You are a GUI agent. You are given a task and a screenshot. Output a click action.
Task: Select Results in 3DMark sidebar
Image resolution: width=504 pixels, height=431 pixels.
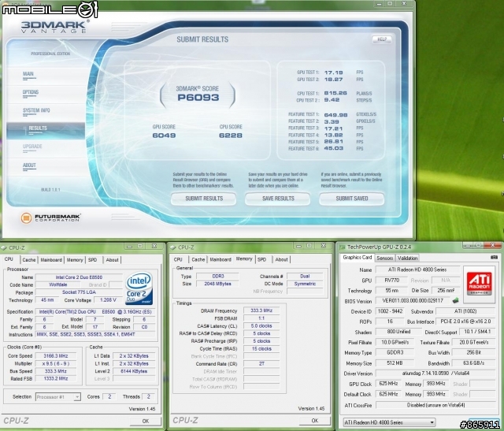click(x=46, y=130)
